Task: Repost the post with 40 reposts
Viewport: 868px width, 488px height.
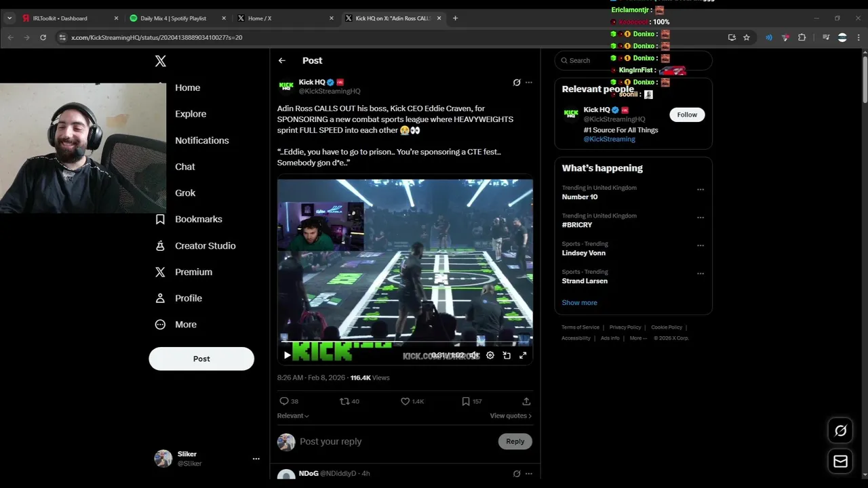Action: point(349,401)
